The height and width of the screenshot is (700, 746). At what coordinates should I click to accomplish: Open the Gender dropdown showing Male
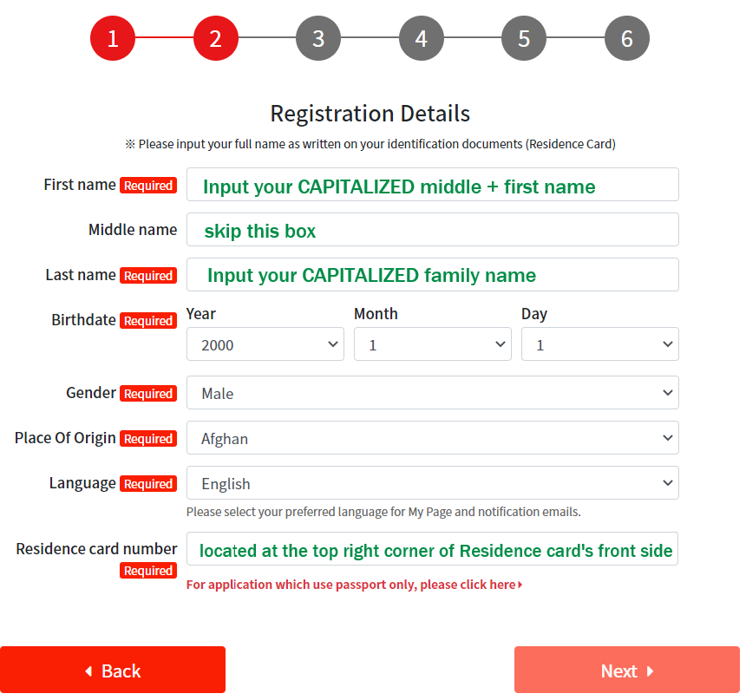[433, 393]
